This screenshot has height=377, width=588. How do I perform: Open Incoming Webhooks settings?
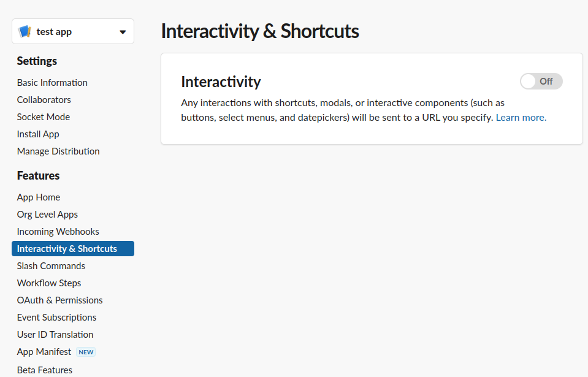pyautogui.click(x=58, y=232)
